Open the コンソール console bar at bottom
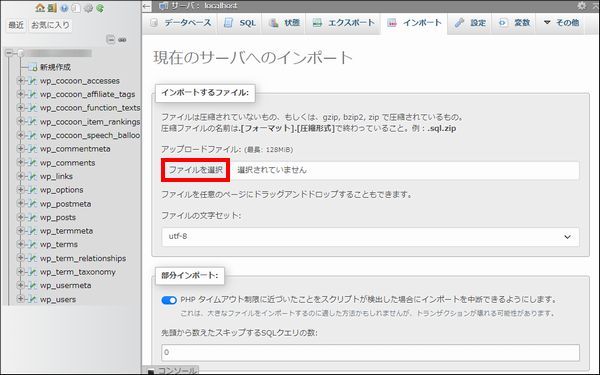This screenshot has width=600, height=375. (172, 370)
